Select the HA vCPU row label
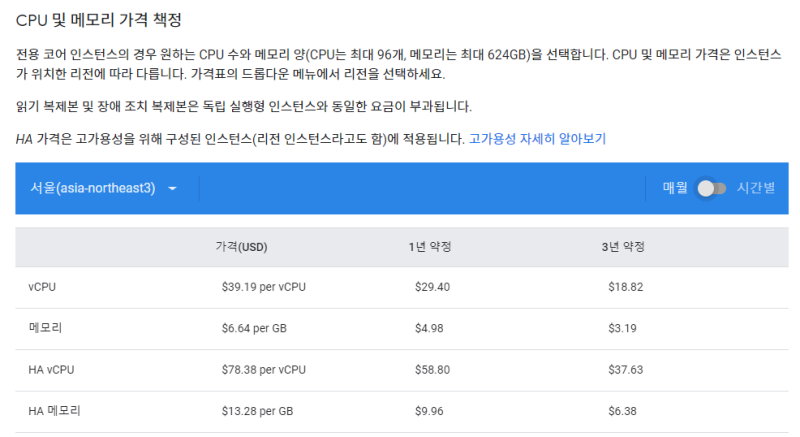 point(51,370)
